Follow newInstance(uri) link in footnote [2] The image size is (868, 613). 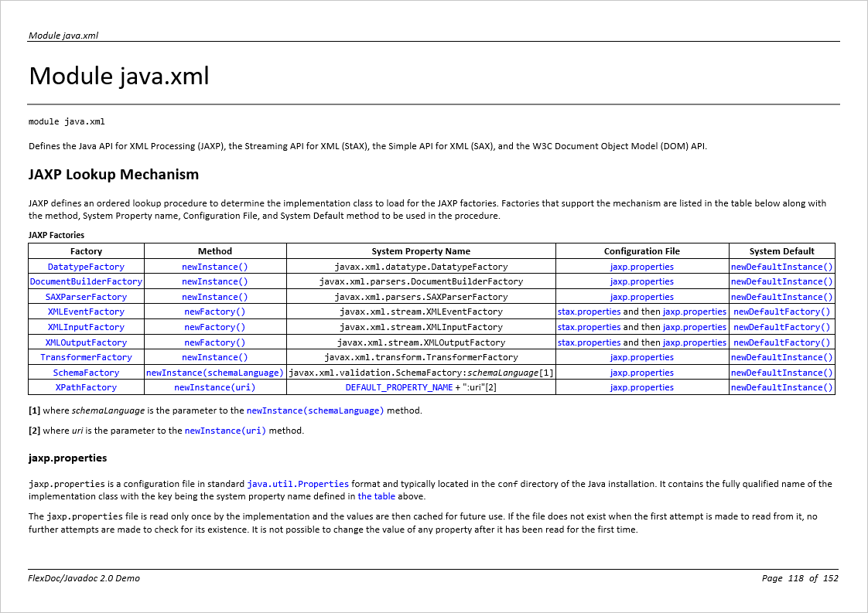[225, 431]
